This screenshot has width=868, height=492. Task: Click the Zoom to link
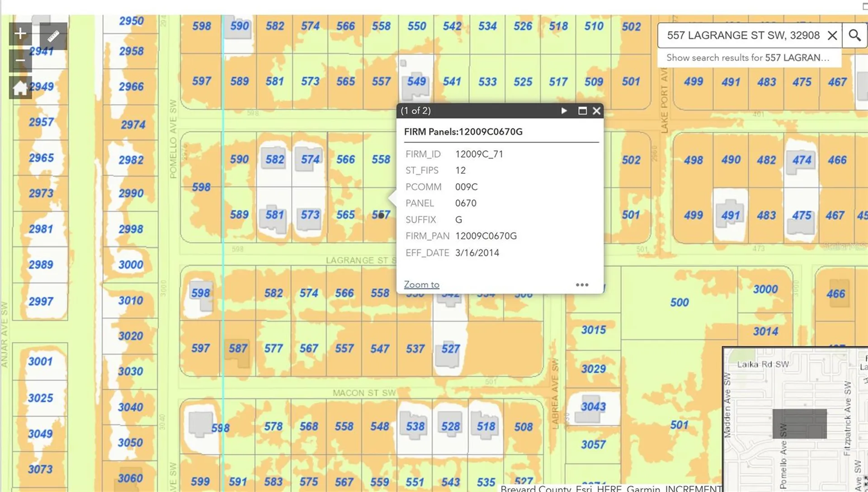pos(421,284)
